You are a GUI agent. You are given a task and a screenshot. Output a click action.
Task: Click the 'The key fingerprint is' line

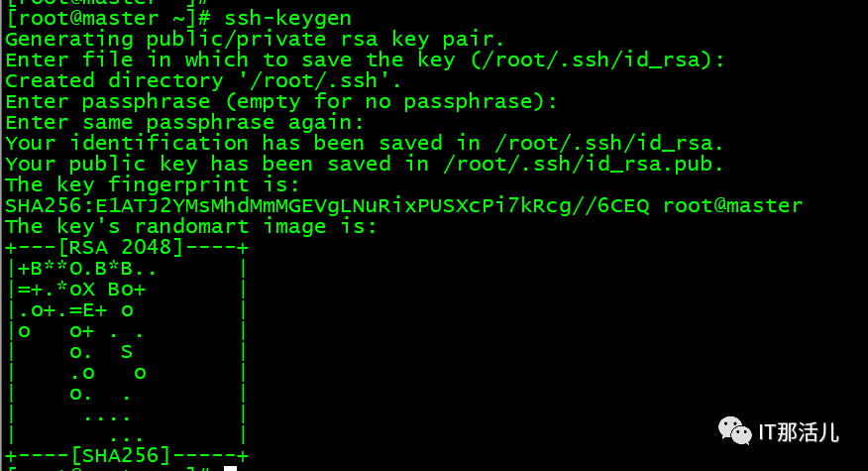pos(153,184)
